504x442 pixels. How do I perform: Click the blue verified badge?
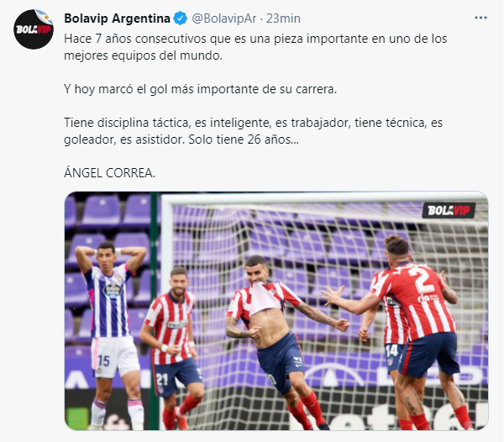[181, 18]
